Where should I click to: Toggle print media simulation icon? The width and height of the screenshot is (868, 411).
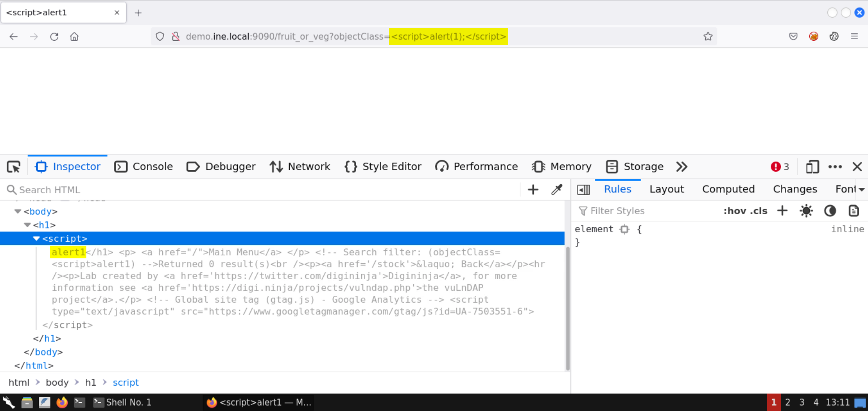pos(853,211)
